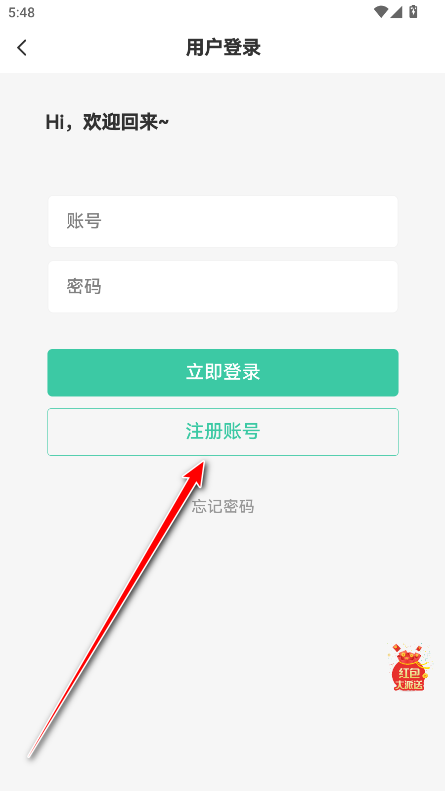Screen dimensions: 445x791
Task: Tap the money bag graphic above 红包
Action: tap(409, 655)
